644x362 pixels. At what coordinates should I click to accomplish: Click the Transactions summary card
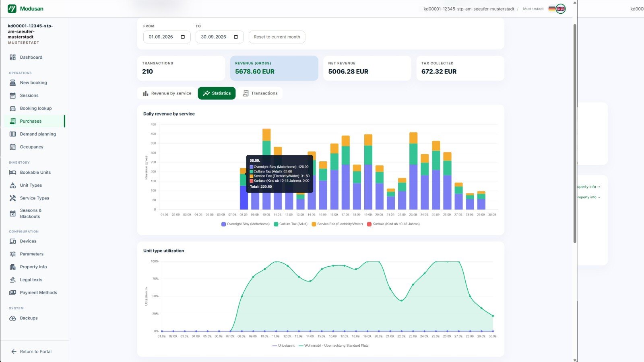(x=181, y=68)
